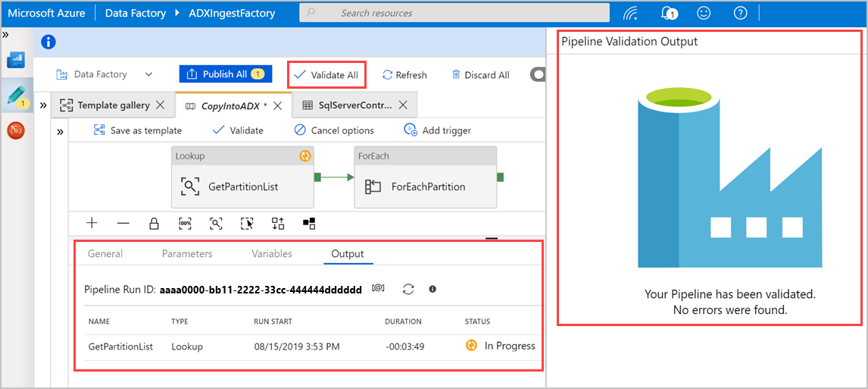
Task: Toggle the lasso selection icon on canvas
Action: pos(247,223)
